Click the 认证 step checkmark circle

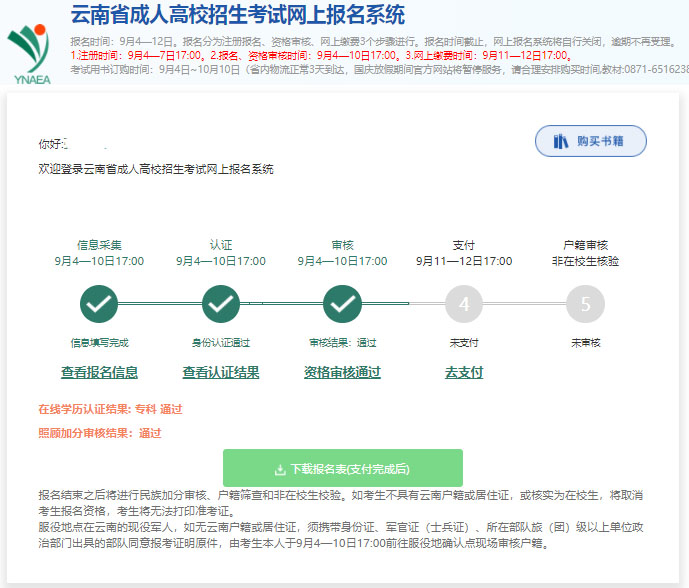coord(221,303)
